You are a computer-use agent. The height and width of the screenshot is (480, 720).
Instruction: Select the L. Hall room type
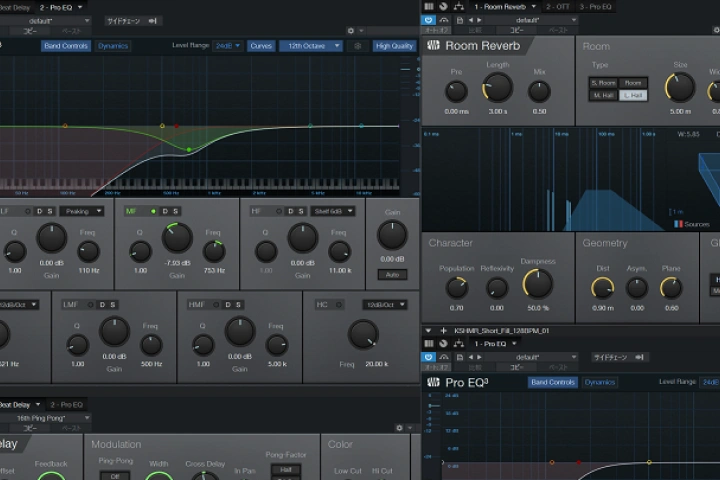tap(633, 95)
